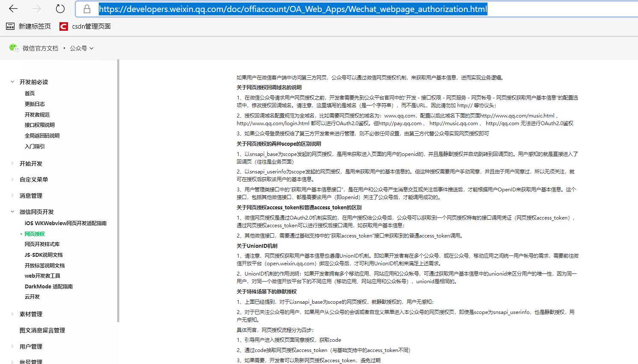Viewport: 638px width, 364px height.
Task: Open 全局返回码说明 in the sidebar
Action: click(42, 136)
